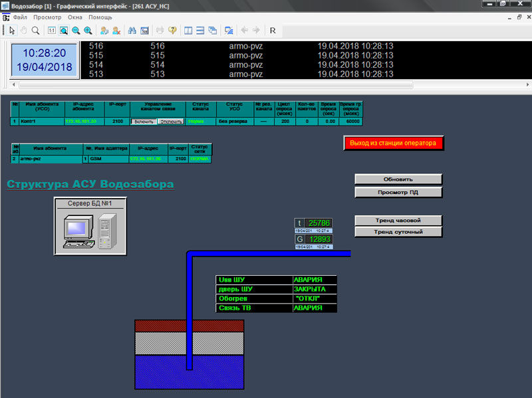The height and width of the screenshot is (398, 532).
Task: Set zoom to 1:1 scale
Action: (52, 30)
